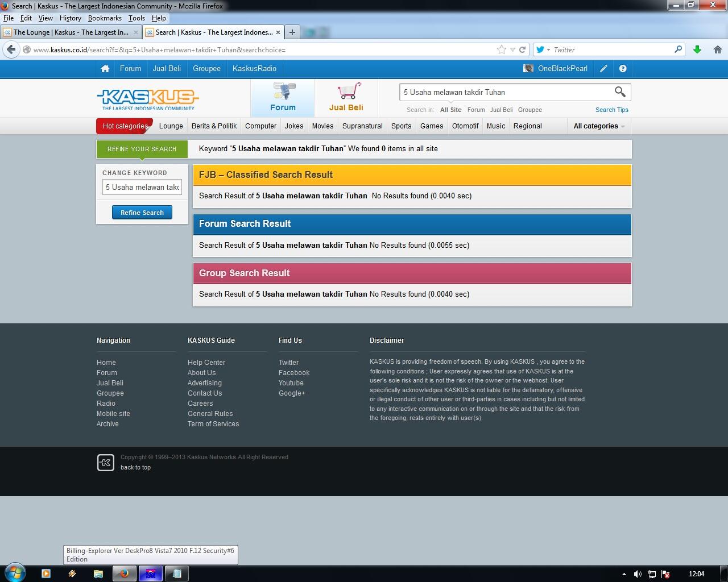Go to Kaskus home via house icon

click(x=105, y=69)
